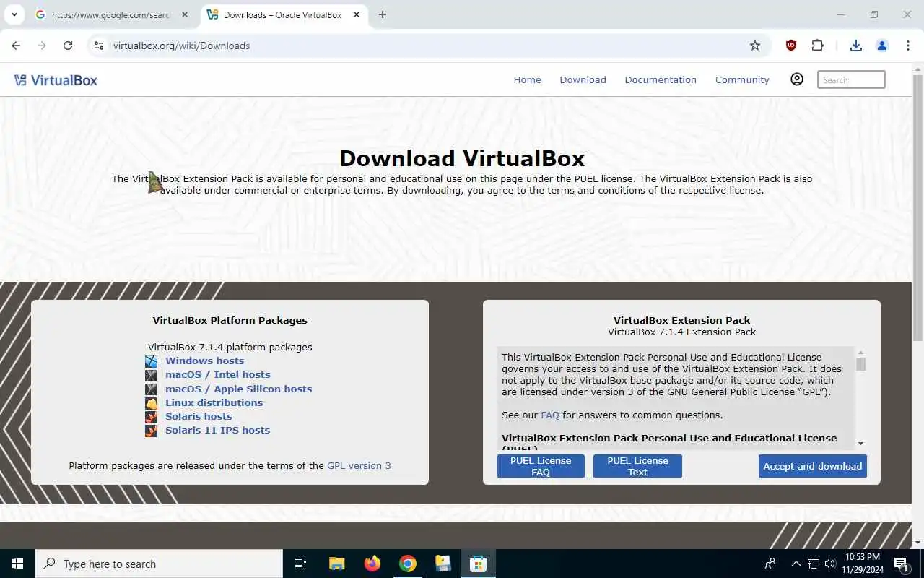
Task: Go back to the previous page
Action: click(16, 46)
